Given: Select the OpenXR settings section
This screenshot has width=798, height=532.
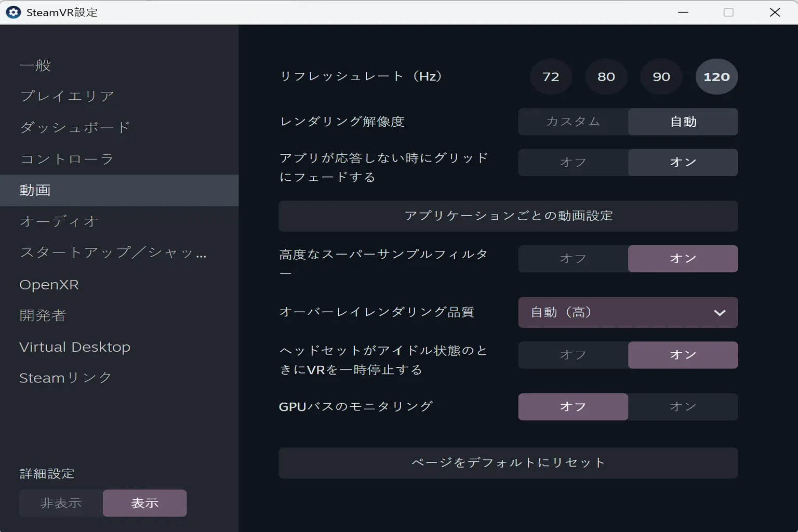Looking at the screenshot, I should coord(49,284).
